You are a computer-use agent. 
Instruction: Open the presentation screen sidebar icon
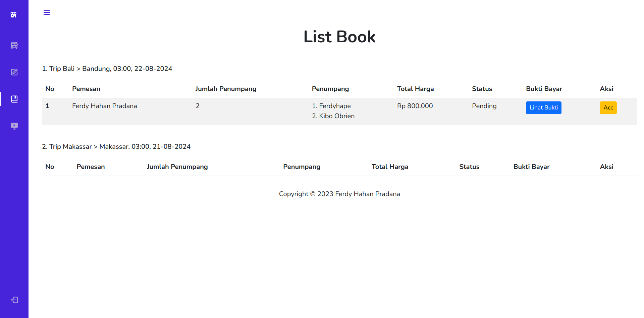pyautogui.click(x=14, y=126)
